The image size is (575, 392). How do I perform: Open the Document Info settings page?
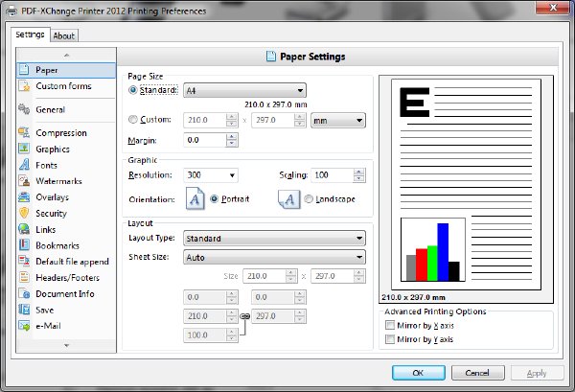[x=65, y=293]
